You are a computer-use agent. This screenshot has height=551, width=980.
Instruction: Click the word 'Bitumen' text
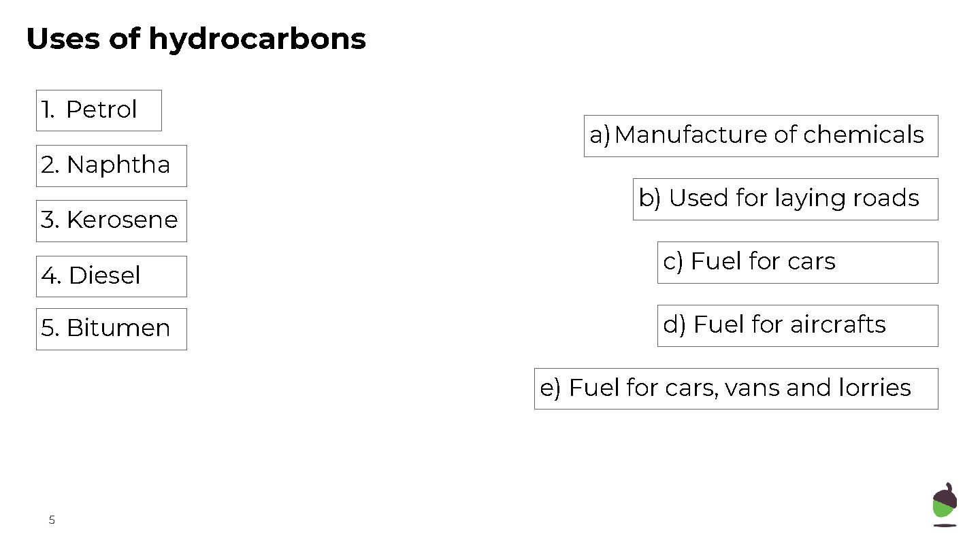[118, 329]
